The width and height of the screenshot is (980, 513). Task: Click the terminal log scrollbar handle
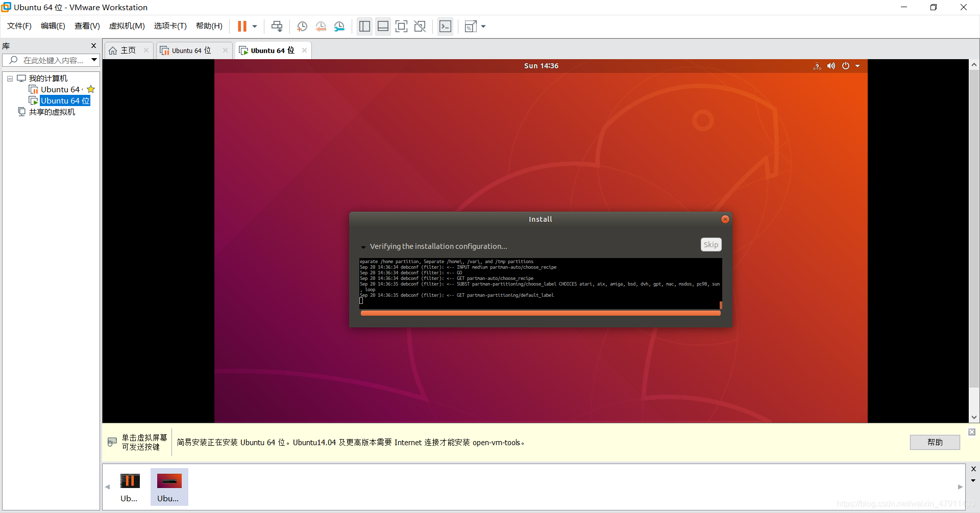pyautogui.click(x=721, y=305)
